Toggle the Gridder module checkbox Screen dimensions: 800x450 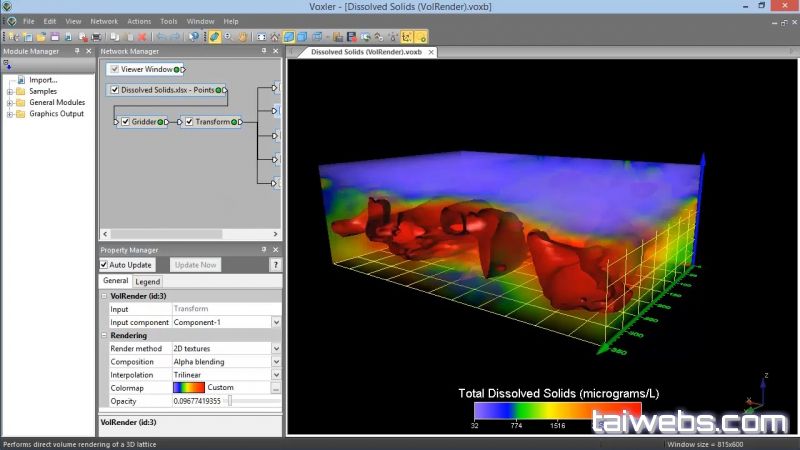(x=126, y=122)
